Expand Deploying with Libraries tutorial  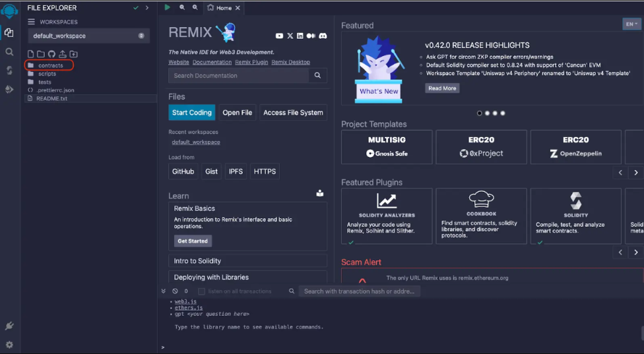click(247, 278)
